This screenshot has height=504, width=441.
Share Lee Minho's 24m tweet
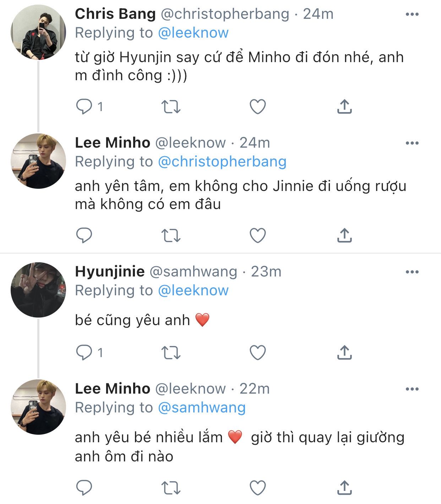pos(344,235)
